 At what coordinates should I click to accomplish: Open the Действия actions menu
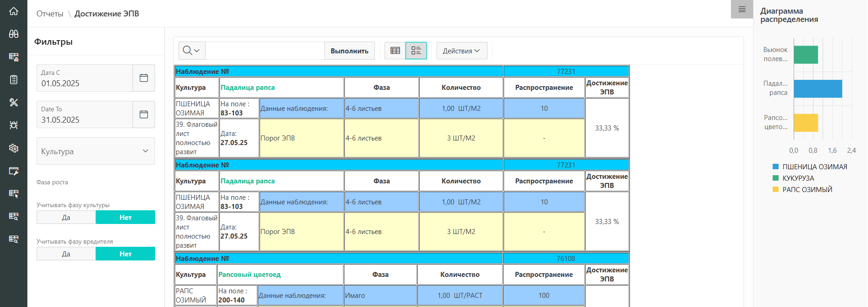point(462,51)
